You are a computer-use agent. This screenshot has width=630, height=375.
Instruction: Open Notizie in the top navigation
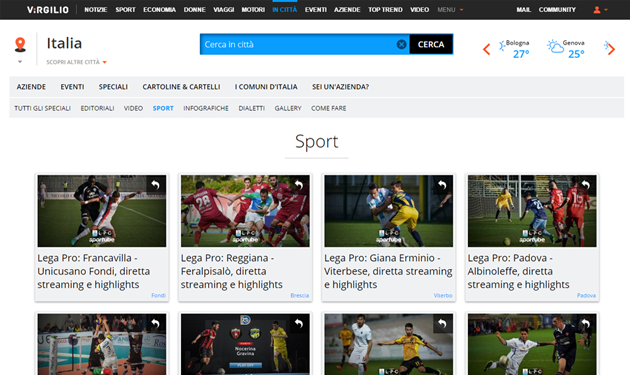[96, 10]
